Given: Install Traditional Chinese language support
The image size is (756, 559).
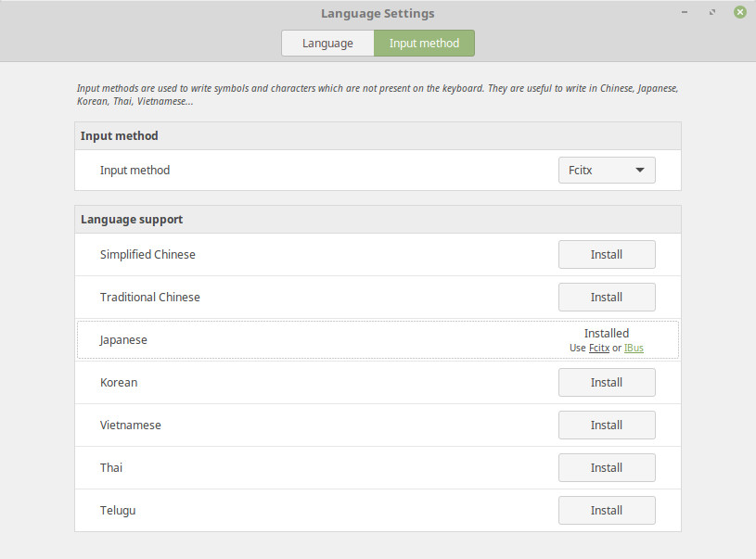Looking at the screenshot, I should (x=607, y=298).
